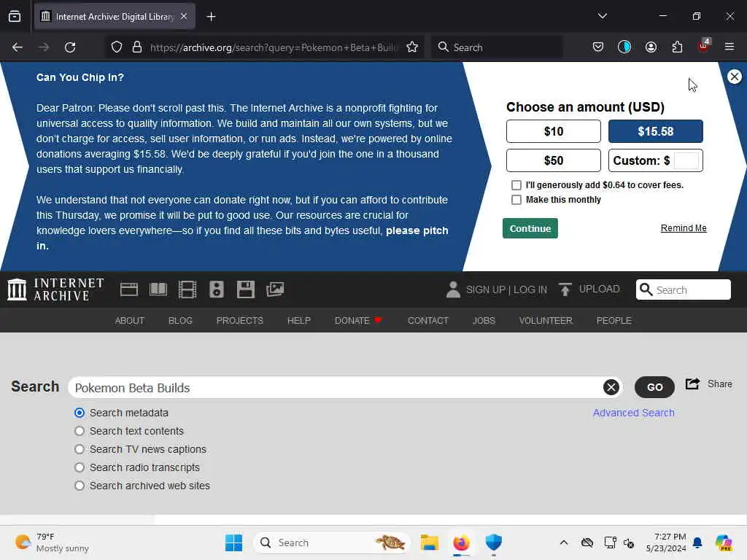Open the Web (Wayback) media icon
747x560 pixels.
click(x=129, y=289)
